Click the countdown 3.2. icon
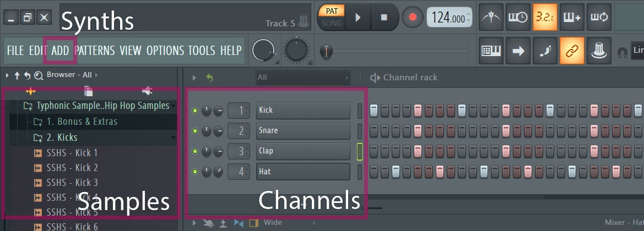Viewport: 644px width, 231px height. 544,18
